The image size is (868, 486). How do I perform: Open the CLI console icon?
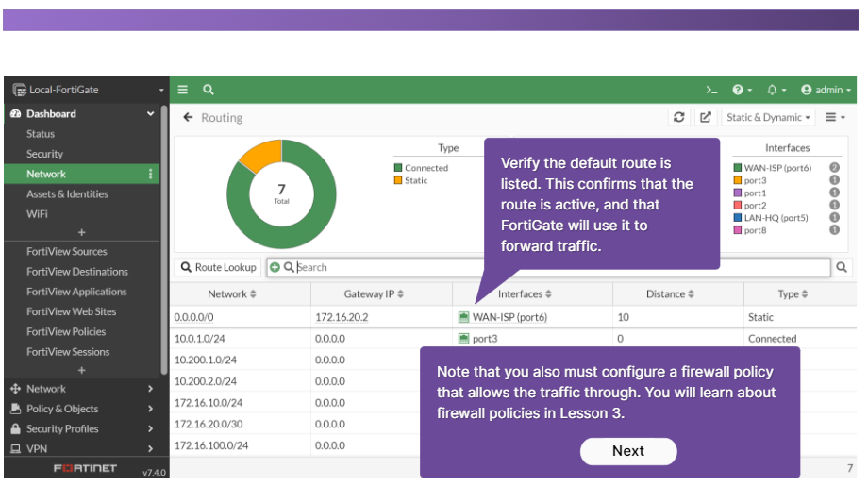pos(712,90)
